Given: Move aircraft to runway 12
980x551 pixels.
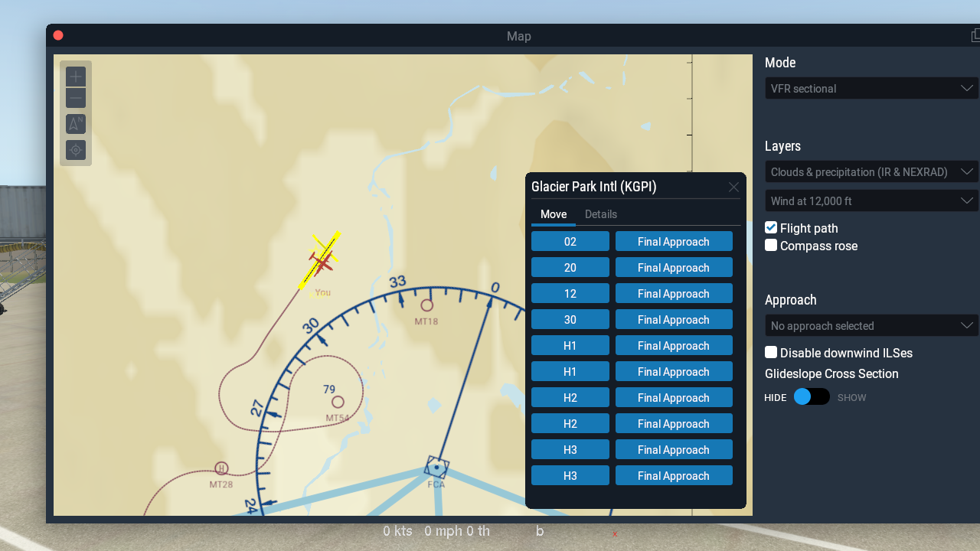Looking at the screenshot, I should click(x=570, y=293).
